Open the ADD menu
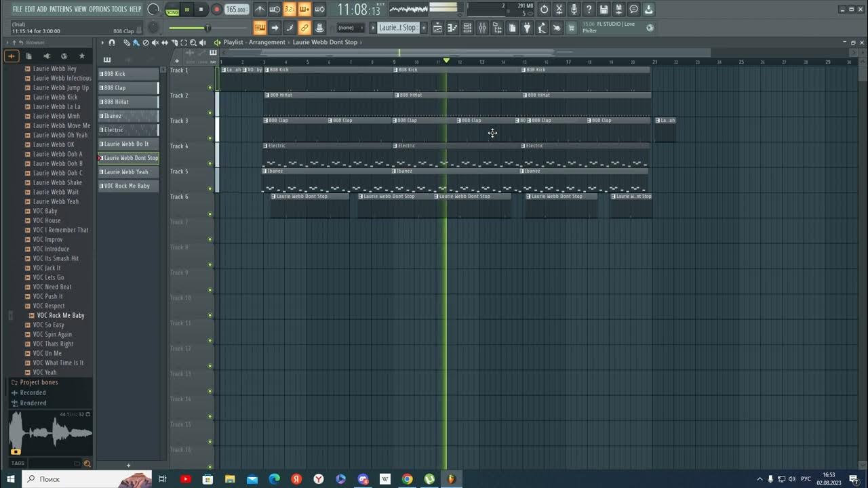Screen dimensions: 868x488 (42, 9)
